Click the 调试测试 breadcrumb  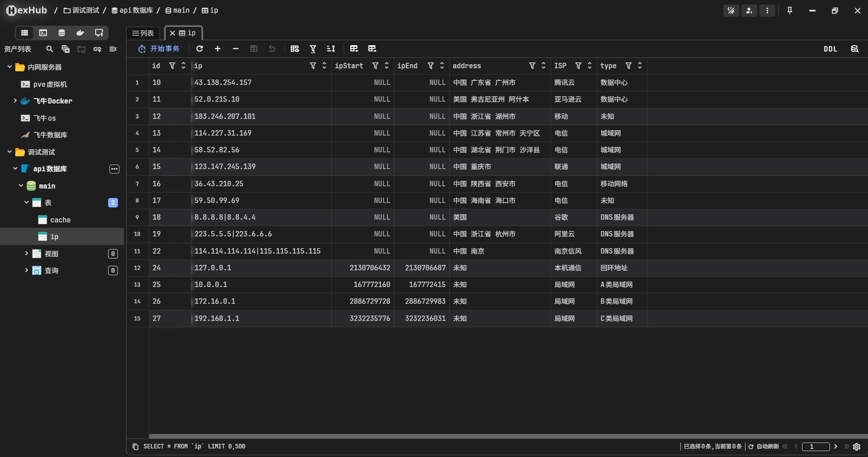coord(81,10)
